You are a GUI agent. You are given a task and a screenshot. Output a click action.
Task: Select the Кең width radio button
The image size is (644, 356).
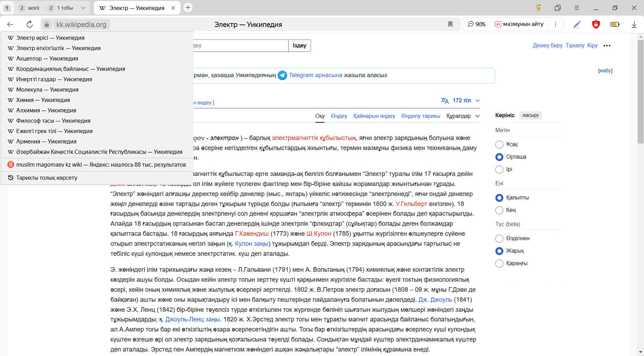click(x=499, y=210)
